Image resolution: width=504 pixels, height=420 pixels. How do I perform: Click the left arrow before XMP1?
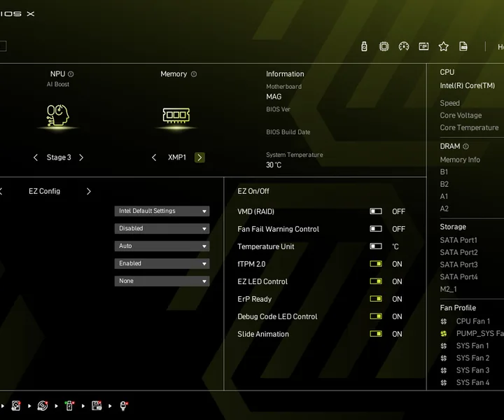(x=154, y=157)
